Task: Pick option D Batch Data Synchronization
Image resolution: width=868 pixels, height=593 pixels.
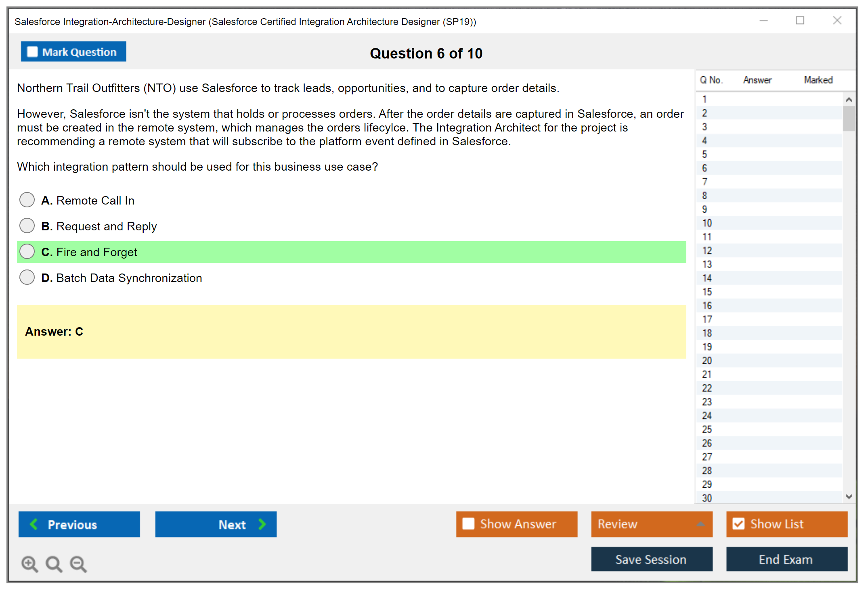Action: (27, 277)
